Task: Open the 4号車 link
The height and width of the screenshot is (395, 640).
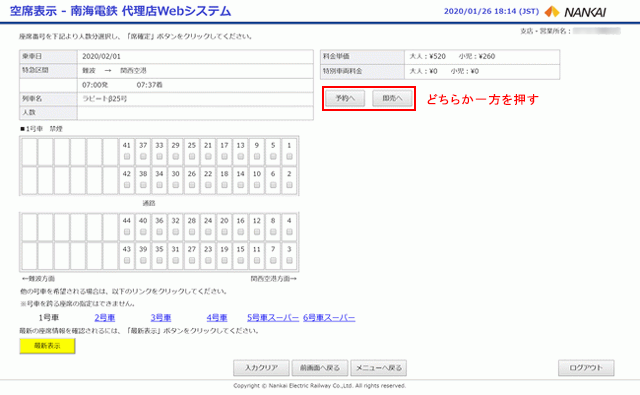Action: (217, 318)
